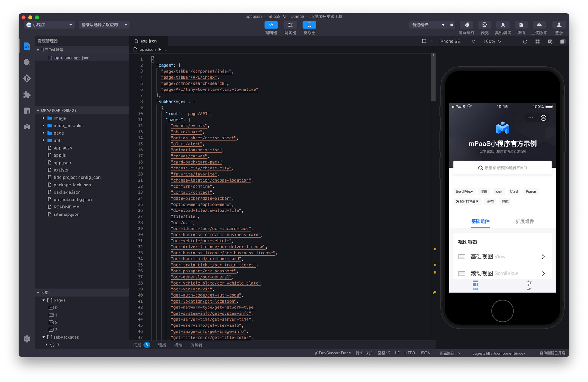The width and height of the screenshot is (588, 382).
Task: Open the source control icon in sidebar
Action: pyautogui.click(x=27, y=78)
